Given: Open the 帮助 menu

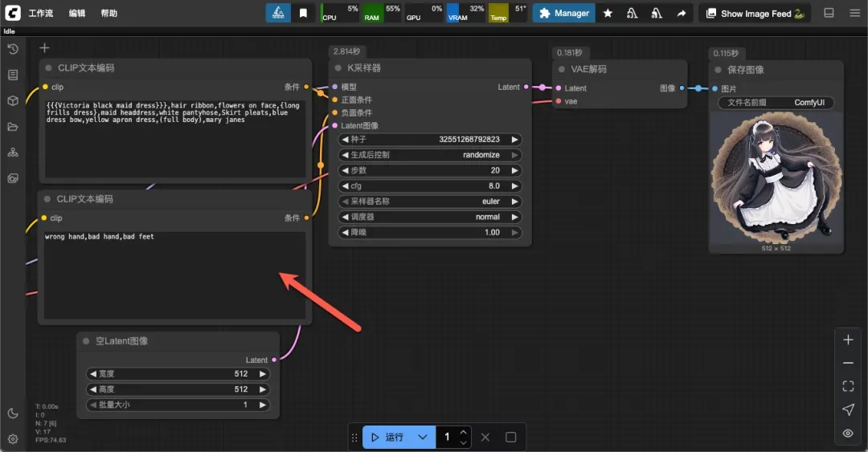Looking at the screenshot, I should (109, 14).
